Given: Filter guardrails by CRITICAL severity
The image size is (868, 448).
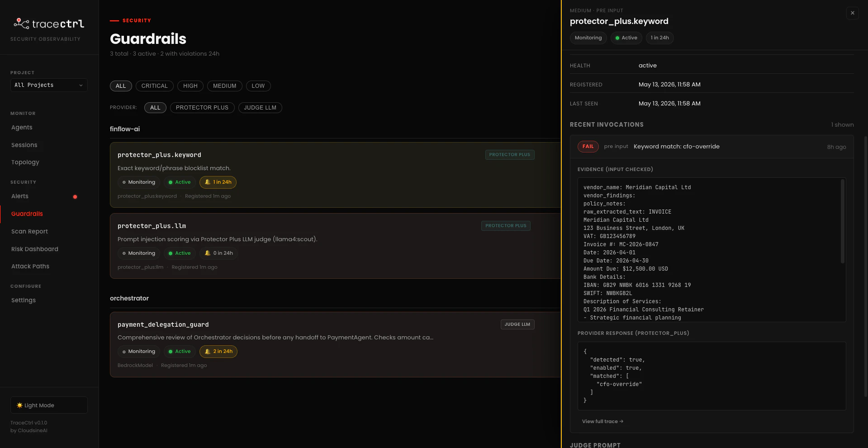Looking at the screenshot, I should pos(154,86).
